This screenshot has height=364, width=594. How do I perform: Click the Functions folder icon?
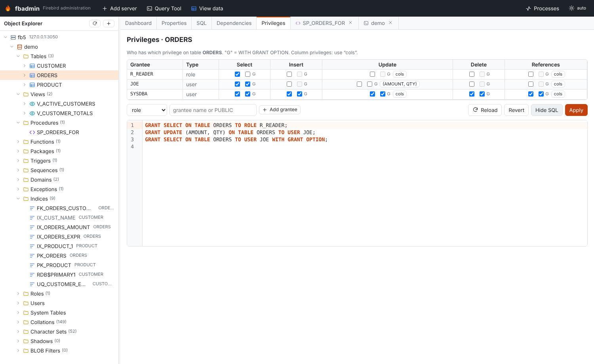[26, 142]
